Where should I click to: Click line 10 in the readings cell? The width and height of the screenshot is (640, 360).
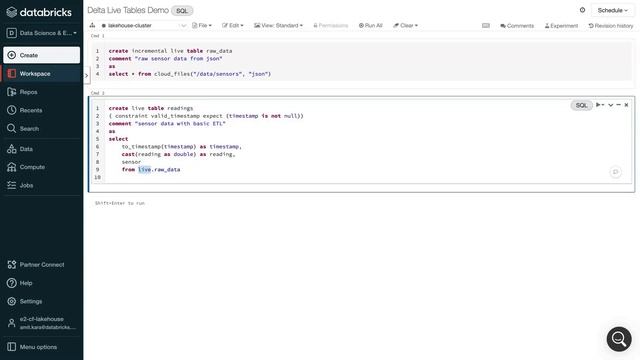tap(367, 177)
